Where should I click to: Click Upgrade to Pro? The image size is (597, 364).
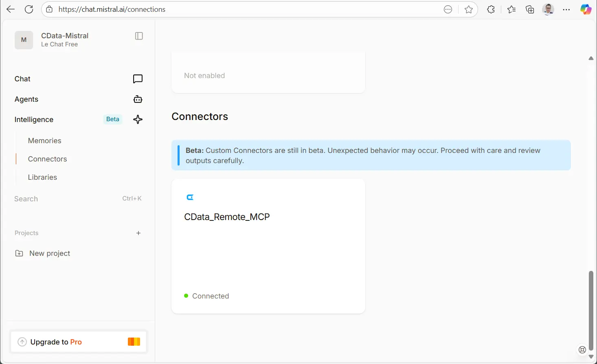(x=79, y=342)
